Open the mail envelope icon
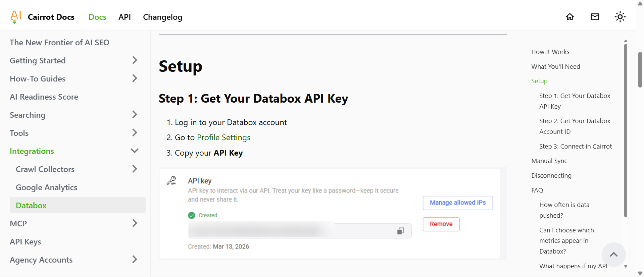The width and height of the screenshot is (644, 277). [595, 17]
